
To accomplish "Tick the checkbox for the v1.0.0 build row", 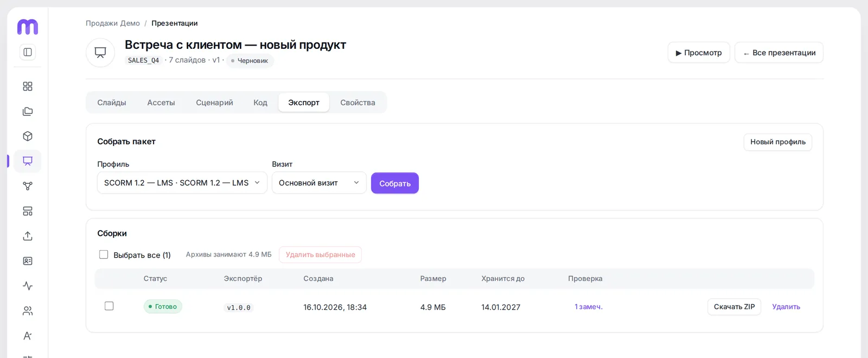I will click(109, 306).
